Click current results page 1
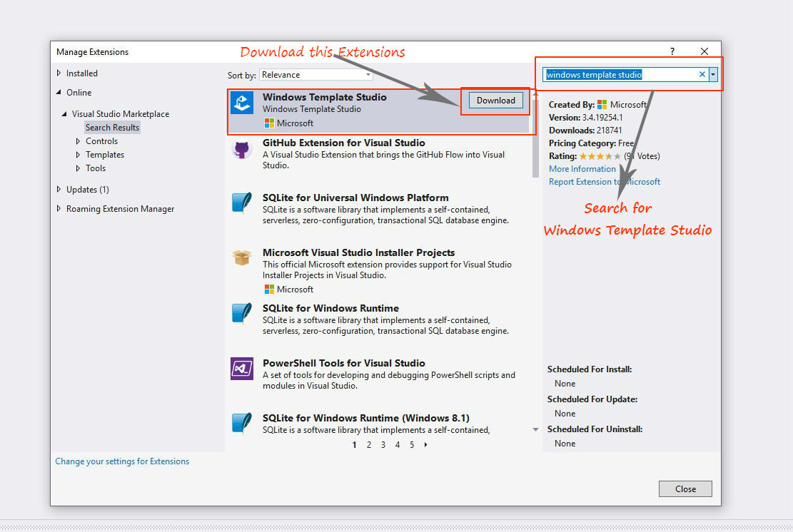 [355, 445]
